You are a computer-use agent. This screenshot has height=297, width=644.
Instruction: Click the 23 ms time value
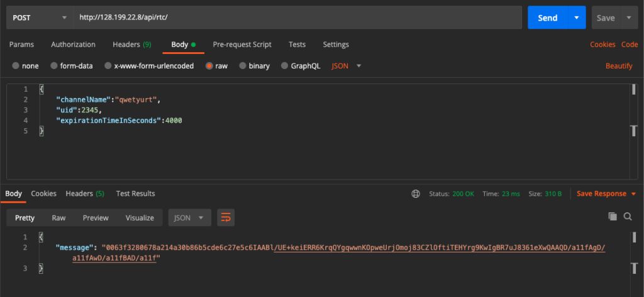[x=511, y=193]
